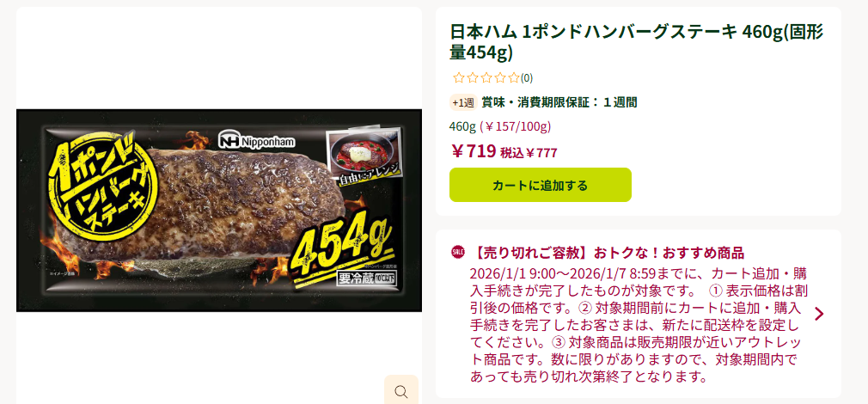The width and height of the screenshot is (868, 404).
Task: Click the red SALE badge icon
Action: (x=458, y=253)
